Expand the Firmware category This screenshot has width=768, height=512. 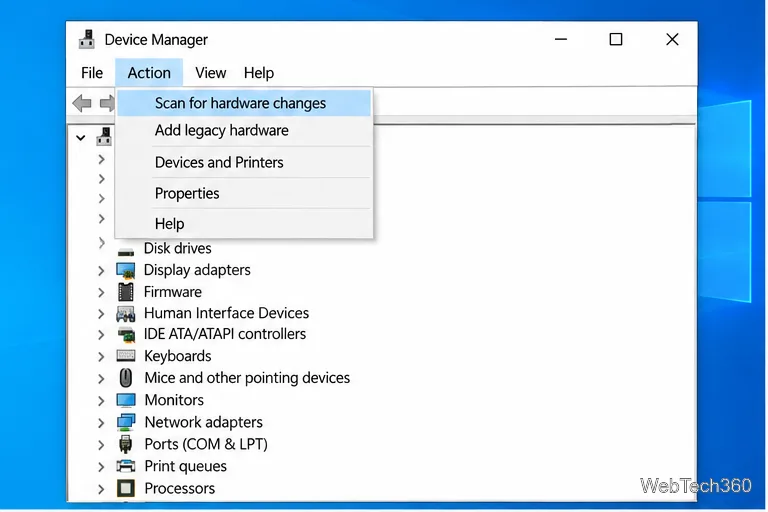(101, 293)
